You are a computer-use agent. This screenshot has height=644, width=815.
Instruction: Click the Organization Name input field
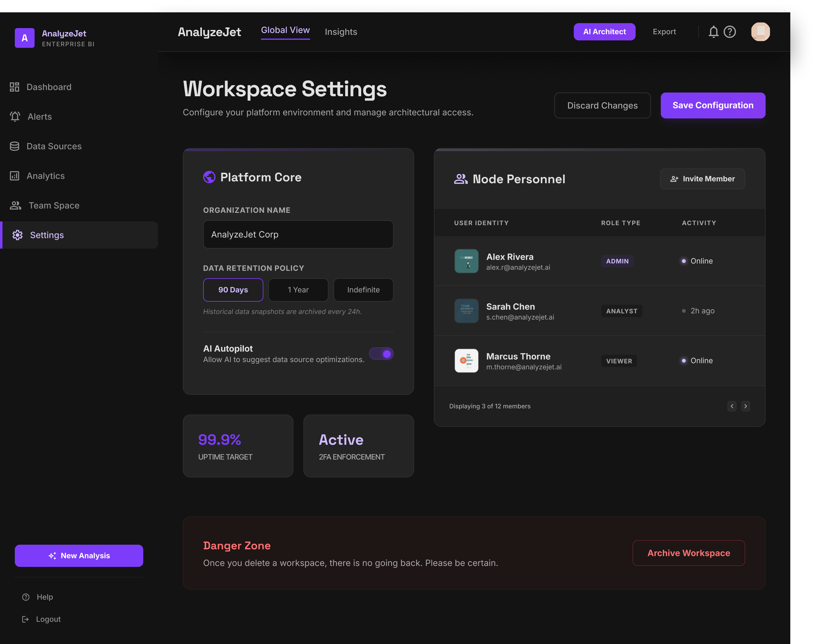(x=298, y=234)
